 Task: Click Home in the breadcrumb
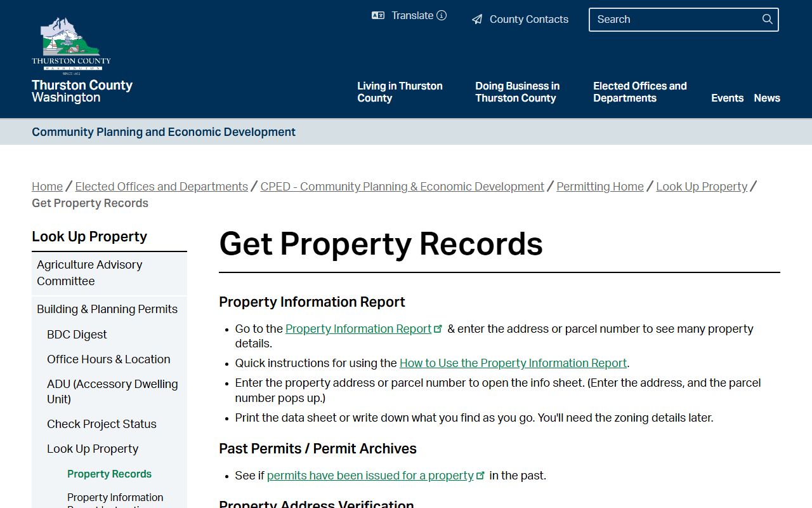click(48, 187)
